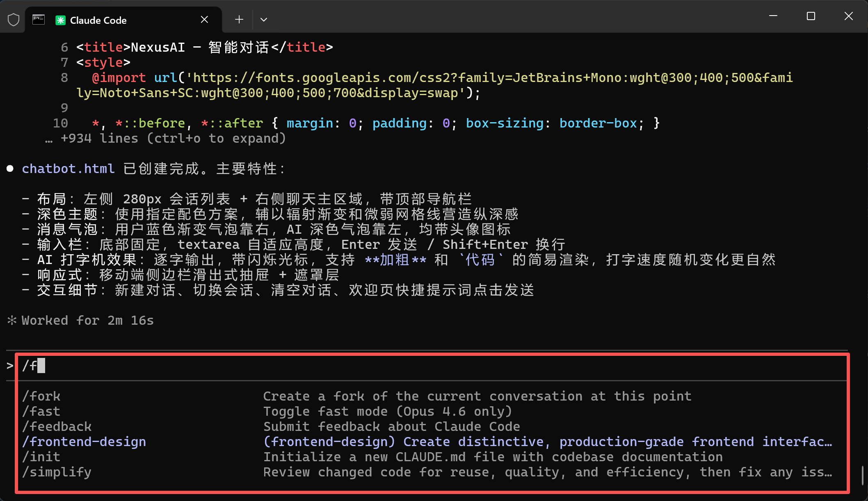Click the green Claude Code tab icon
The width and height of the screenshot is (868, 501).
[61, 20]
